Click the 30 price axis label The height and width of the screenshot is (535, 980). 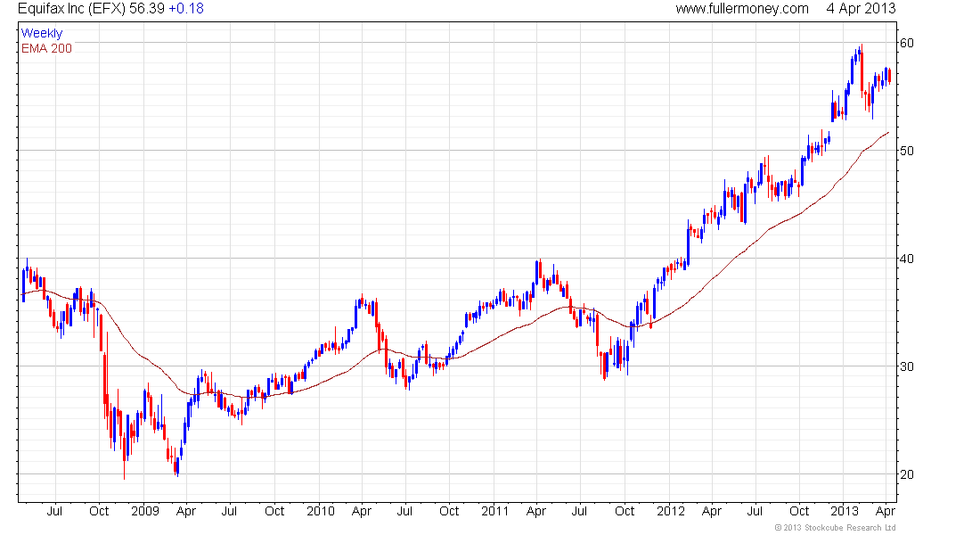(x=906, y=366)
